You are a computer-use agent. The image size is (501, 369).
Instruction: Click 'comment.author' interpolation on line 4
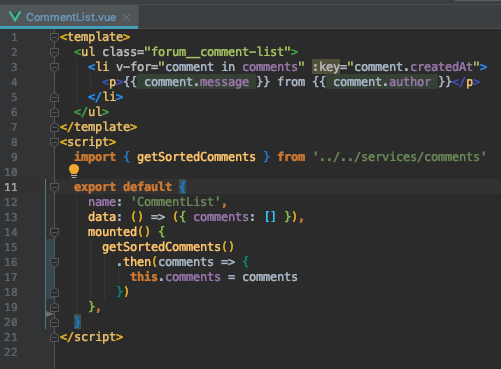[382, 82]
